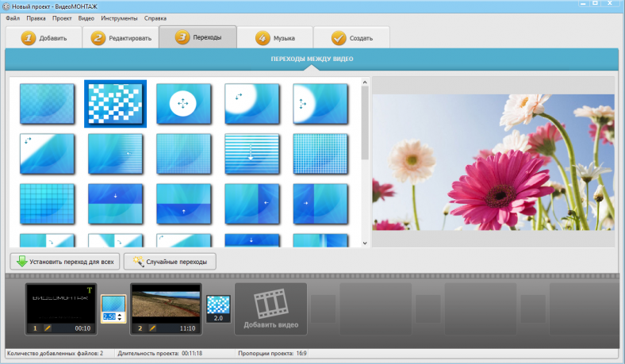This screenshot has width=625, height=364.
Task: Choose the expanding center circle transition
Action: tap(183, 104)
